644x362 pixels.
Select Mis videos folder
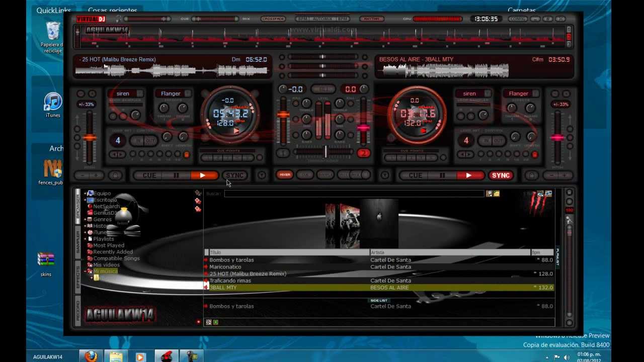coord(107,265)
